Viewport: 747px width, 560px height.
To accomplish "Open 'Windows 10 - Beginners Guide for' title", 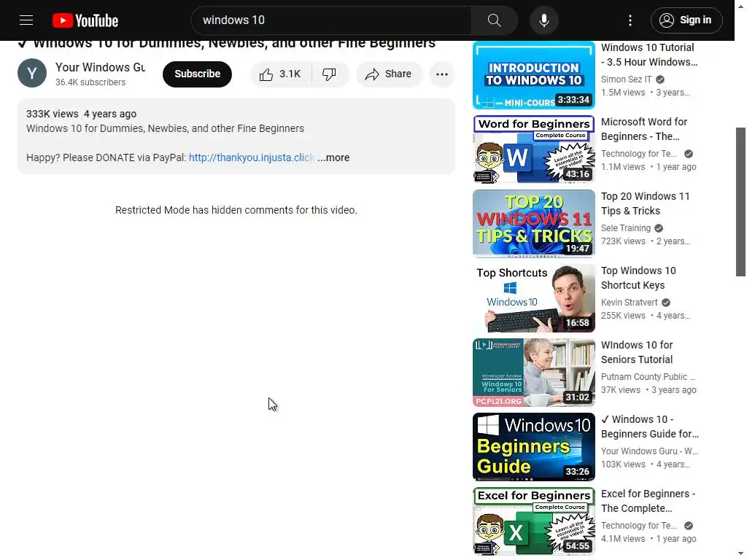I will tap(649, 427).
